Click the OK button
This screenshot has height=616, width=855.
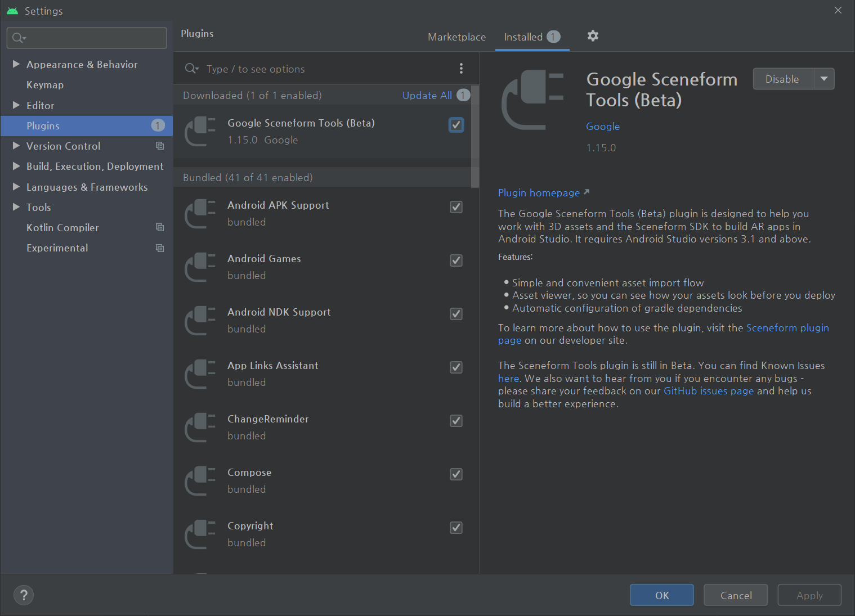(x=662, y=595)
